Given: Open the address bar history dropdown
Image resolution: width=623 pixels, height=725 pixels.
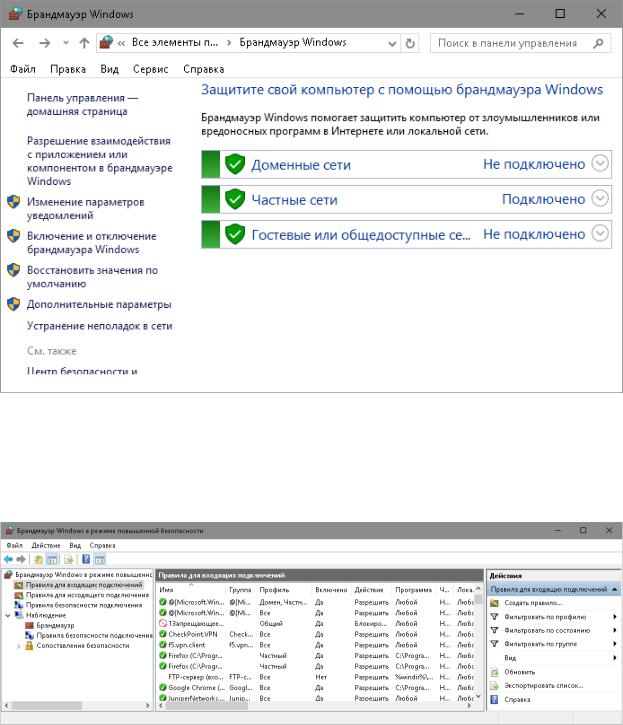Looking at the screenshot, I should 392,43.
